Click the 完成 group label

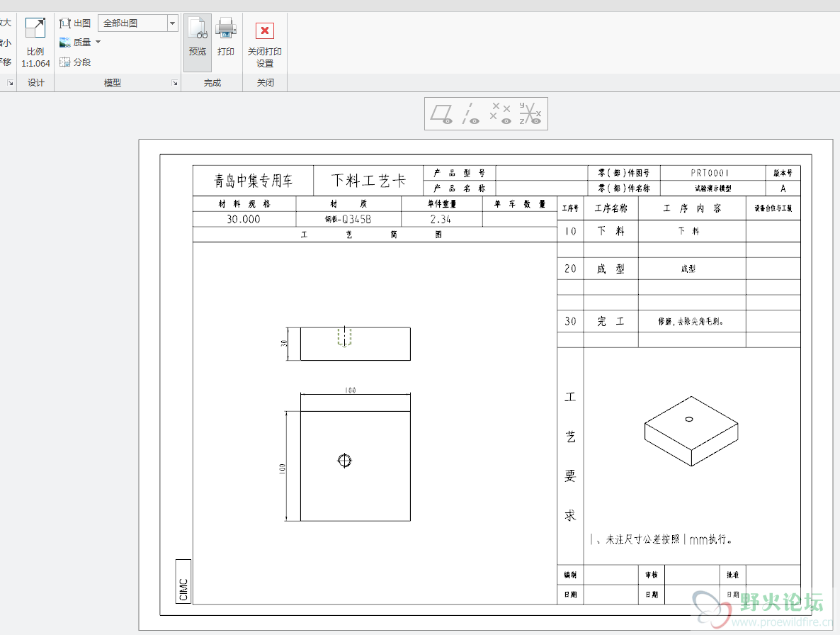coord(212,82)
